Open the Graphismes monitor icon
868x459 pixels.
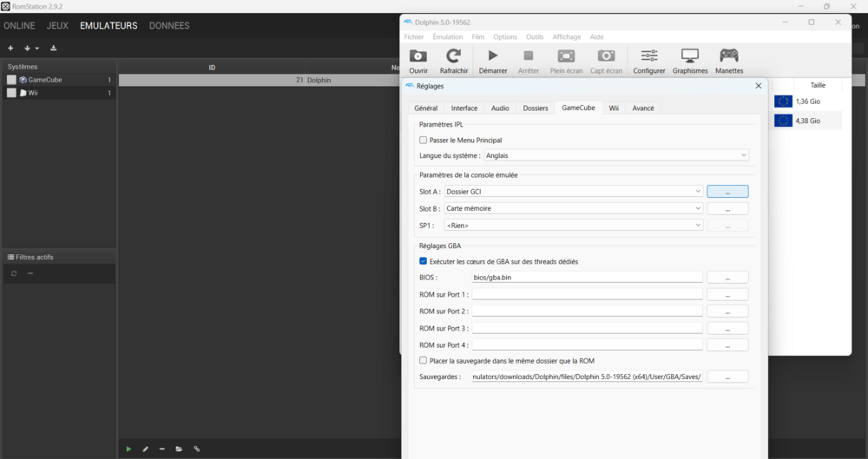point(690,57)
